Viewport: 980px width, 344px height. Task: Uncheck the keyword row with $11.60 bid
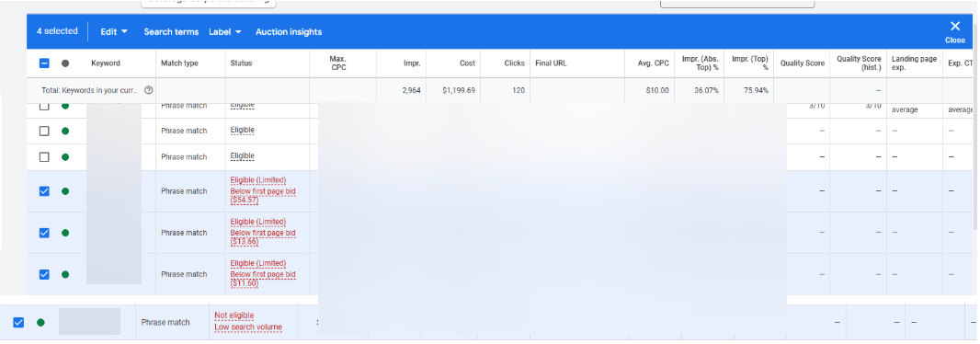[44, 274]
